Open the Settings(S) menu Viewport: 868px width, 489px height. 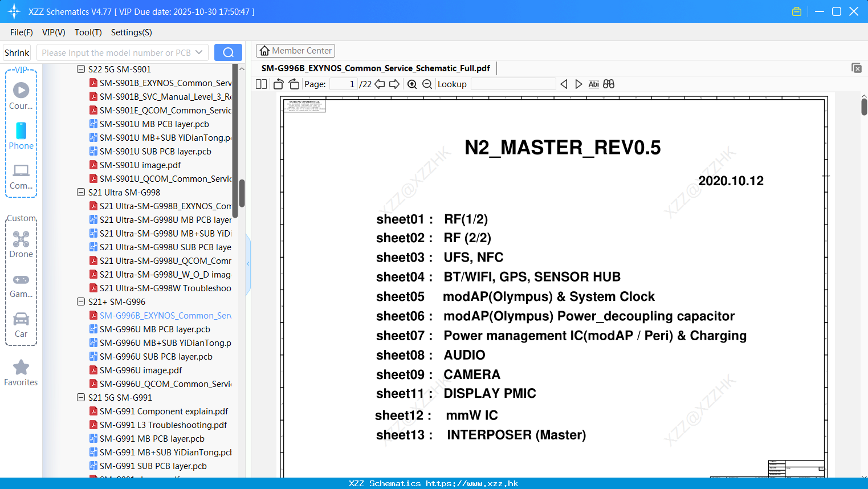[x=132, y=32]
